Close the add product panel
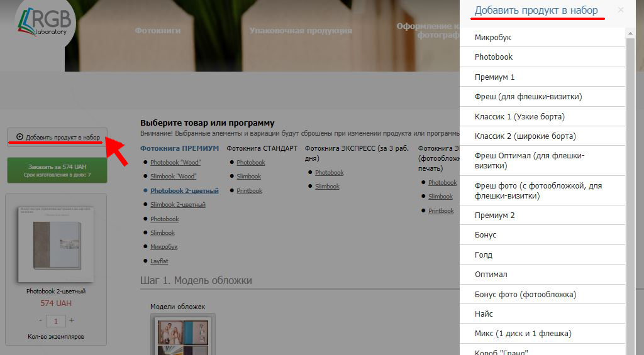 coord(621,10)
